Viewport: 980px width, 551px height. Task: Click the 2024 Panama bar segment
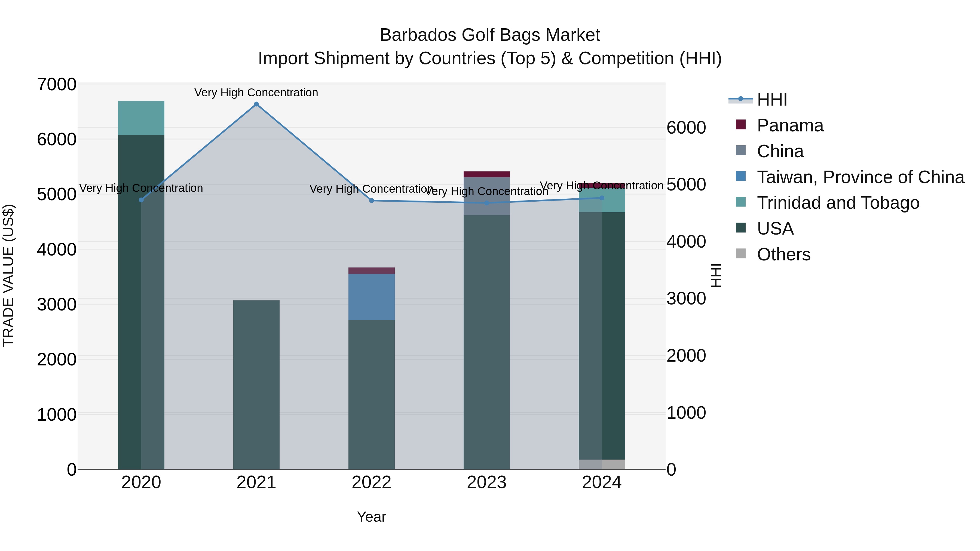[602, 186]
